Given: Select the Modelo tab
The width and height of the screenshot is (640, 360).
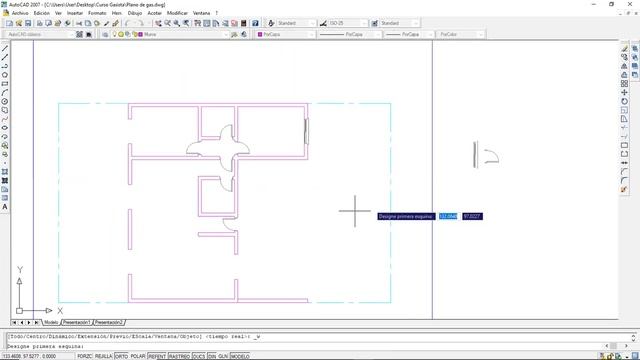Looking at the screenshot, I should (51, 322).
